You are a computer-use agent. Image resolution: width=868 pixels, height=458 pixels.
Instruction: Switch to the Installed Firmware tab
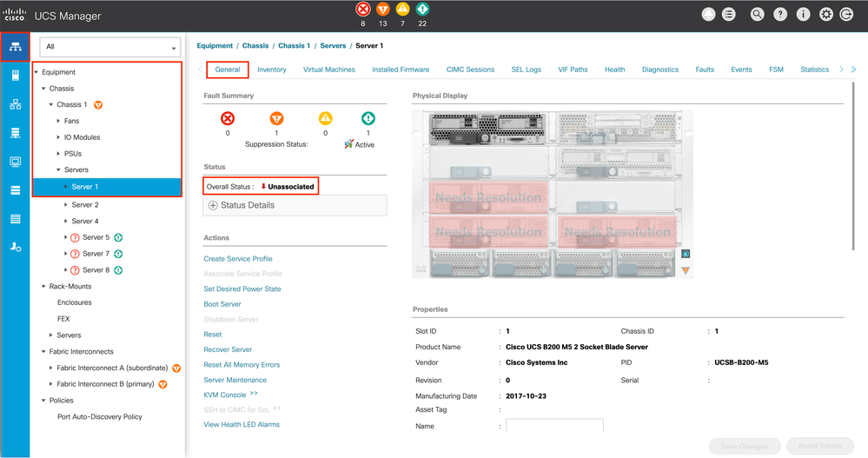coord(401,70)
